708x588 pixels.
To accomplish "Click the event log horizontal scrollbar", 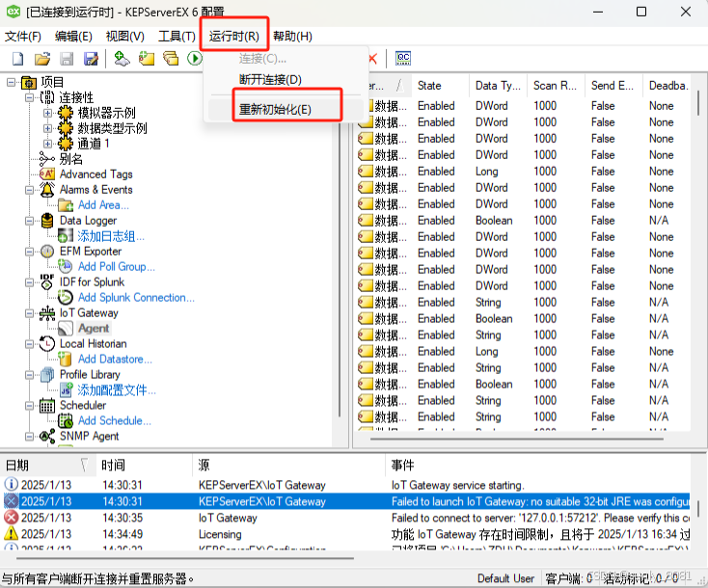I will click(x=185, y=558).
